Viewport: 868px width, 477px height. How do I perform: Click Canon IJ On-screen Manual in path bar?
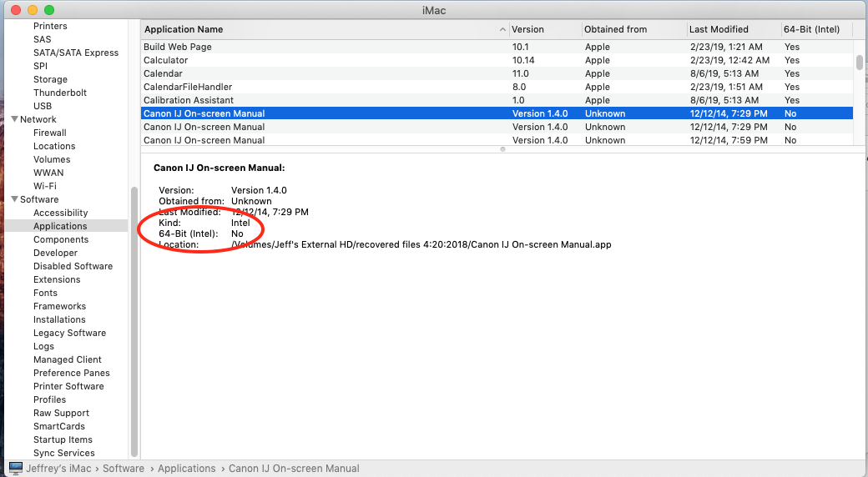point(294,468)
